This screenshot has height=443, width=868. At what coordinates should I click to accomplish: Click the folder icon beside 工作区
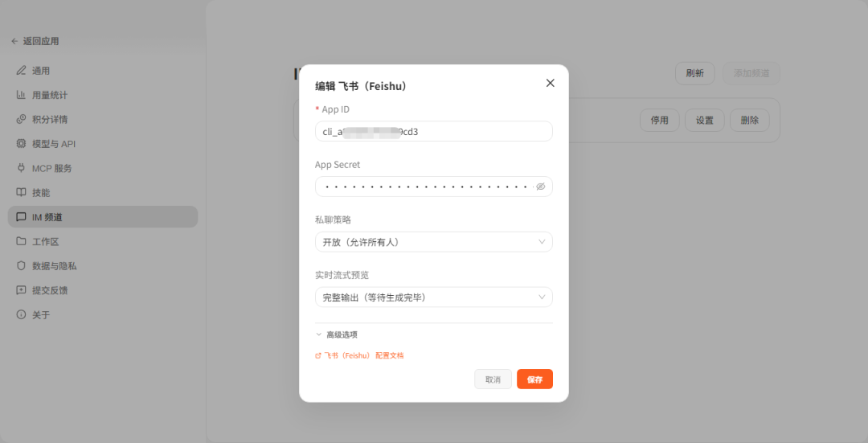click(x=21, y=241)
